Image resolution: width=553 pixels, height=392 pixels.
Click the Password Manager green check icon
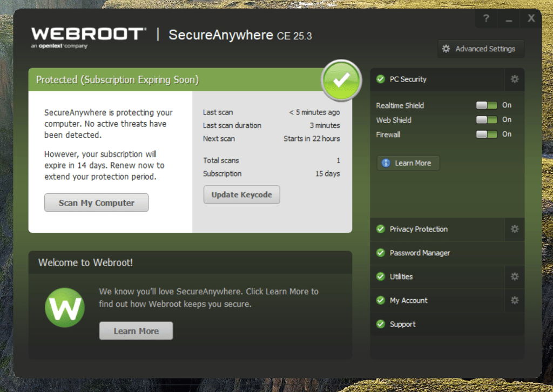click(x=381, y=253)
